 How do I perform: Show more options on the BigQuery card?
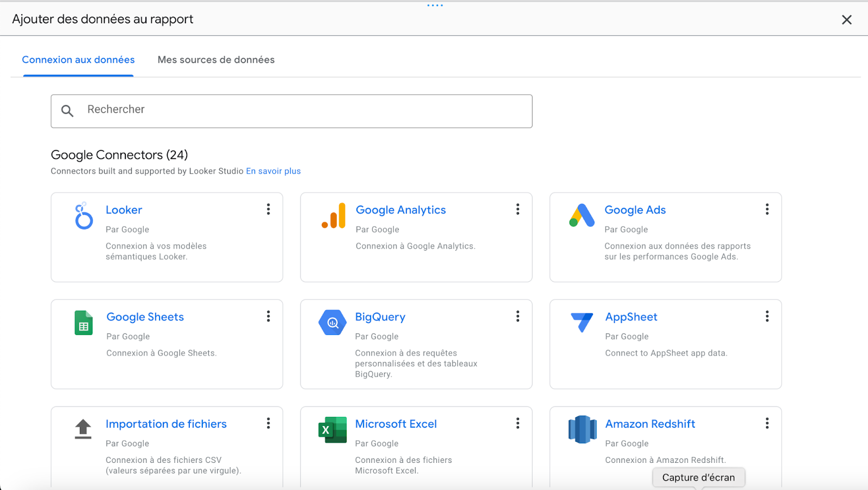518,316
